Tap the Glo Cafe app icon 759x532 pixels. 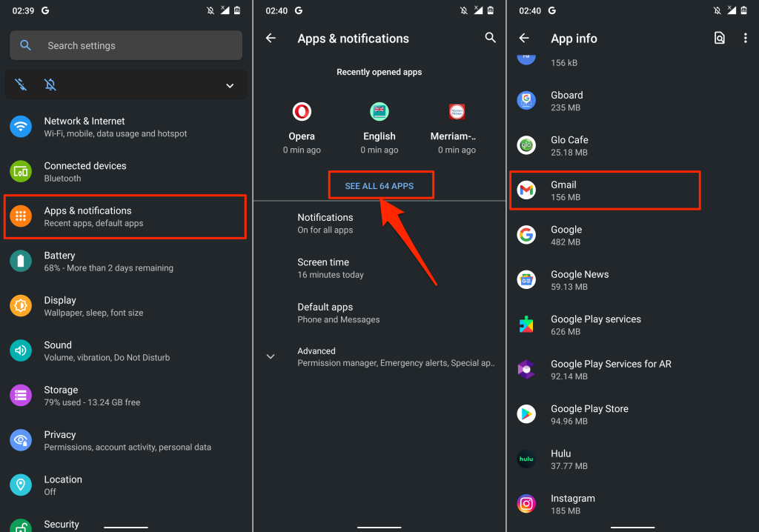[x=526, y=146]
